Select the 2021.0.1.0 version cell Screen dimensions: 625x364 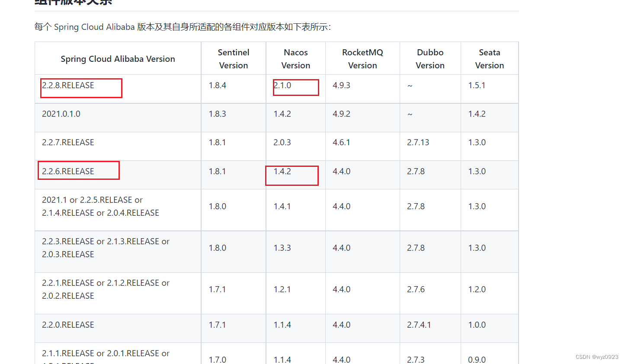[118, 118]
